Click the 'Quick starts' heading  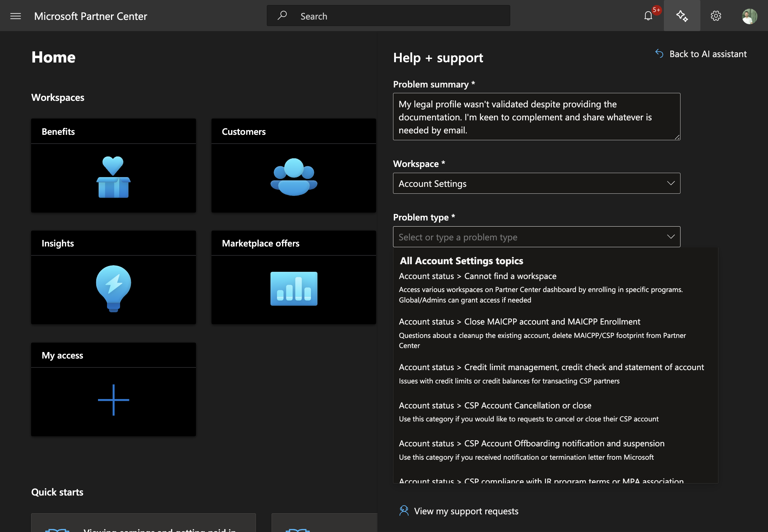click(x=57, y=492)
